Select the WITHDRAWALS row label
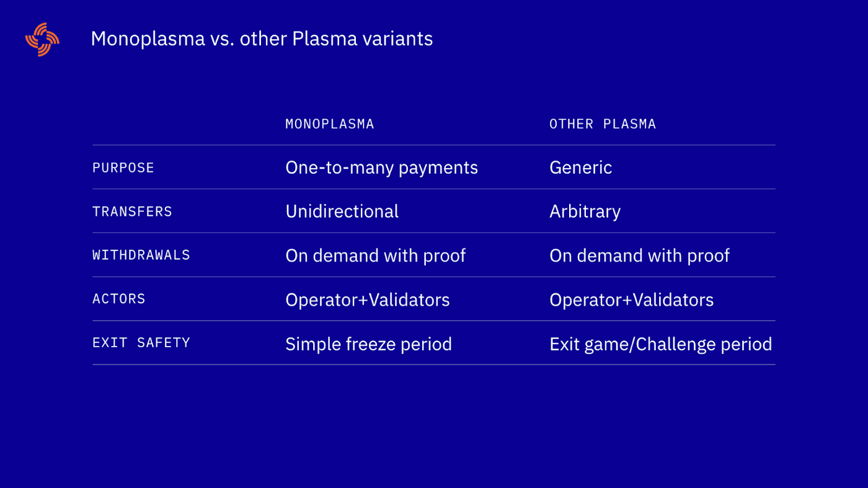Viewport: 868px width, 488px height. coord(141,255)
